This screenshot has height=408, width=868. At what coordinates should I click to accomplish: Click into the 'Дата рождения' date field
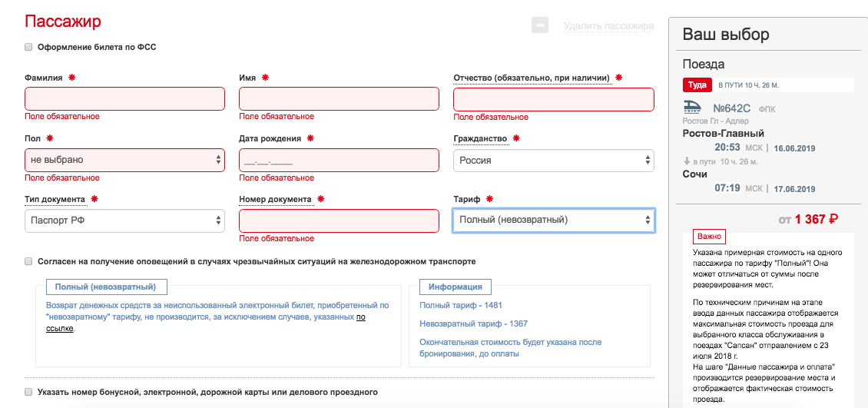pyautogui.click(x=339, y=160)
